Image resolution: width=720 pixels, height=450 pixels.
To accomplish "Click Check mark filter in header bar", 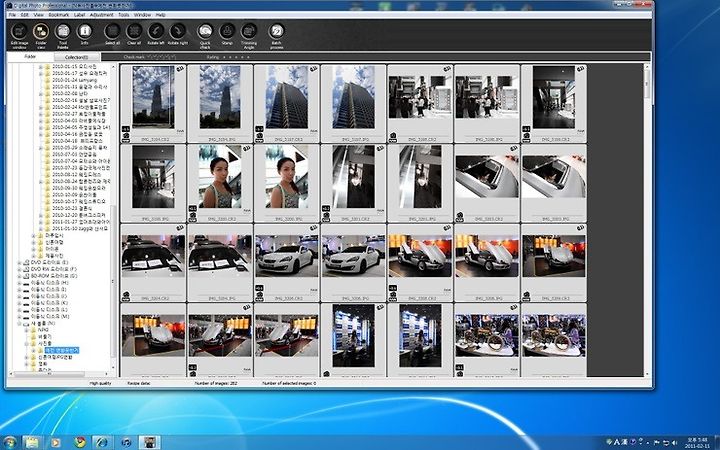I will coord(150,57).
